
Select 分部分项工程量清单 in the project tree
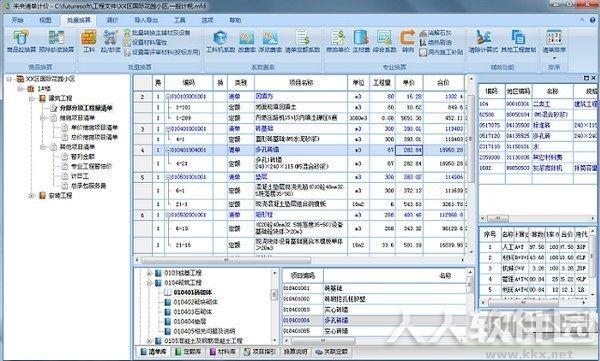pyautogui.click(x=86, y=108)
